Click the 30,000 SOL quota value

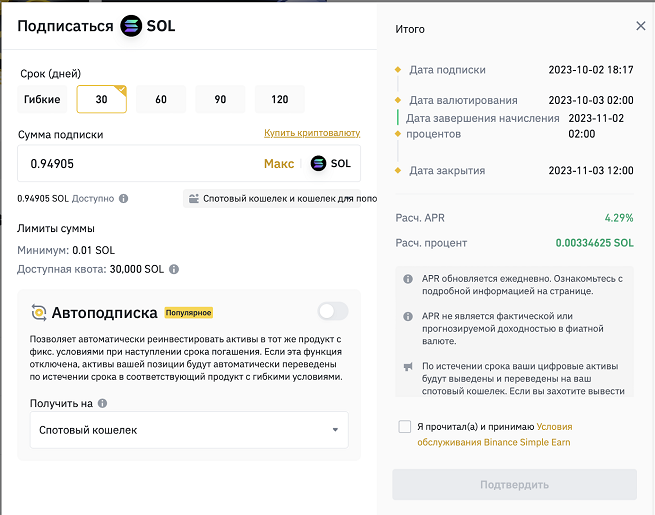tap(137, 269)
